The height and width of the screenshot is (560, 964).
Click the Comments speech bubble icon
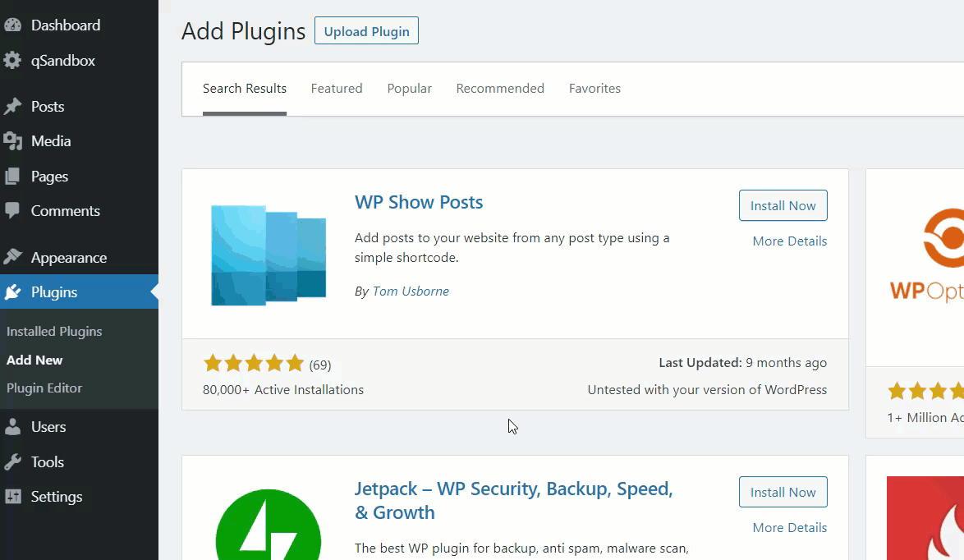pyautogui.click(x=12, y=211)
